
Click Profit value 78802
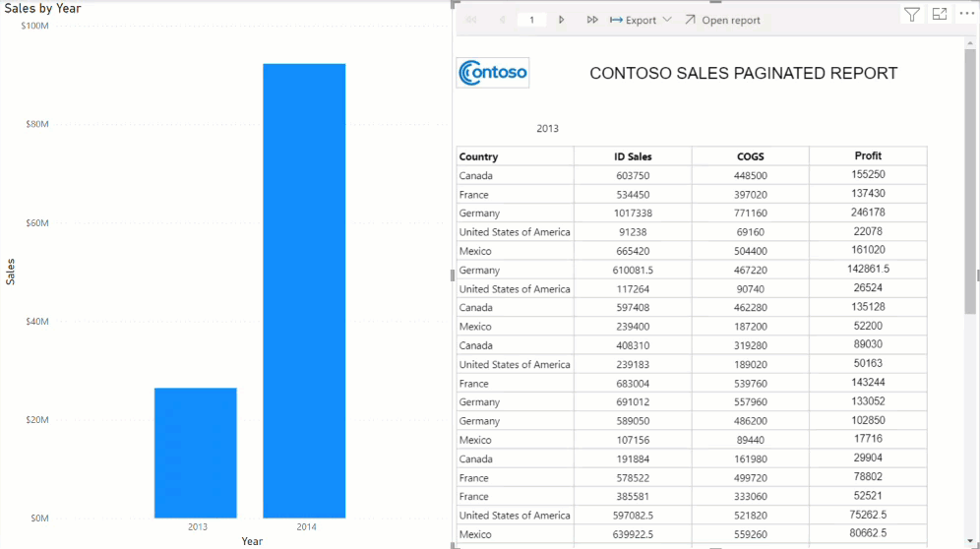(868, 476)
